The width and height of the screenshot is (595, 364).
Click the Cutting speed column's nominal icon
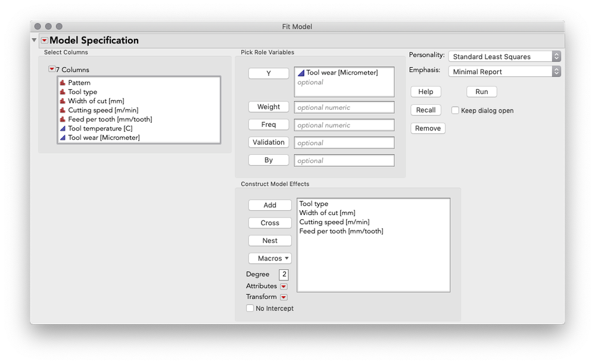click(63, 110)
